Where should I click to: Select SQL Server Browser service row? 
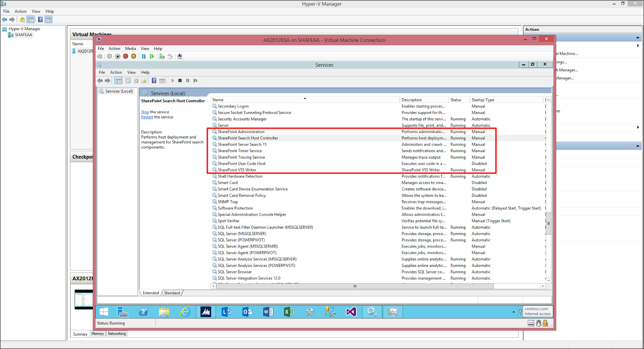point(378,272)
